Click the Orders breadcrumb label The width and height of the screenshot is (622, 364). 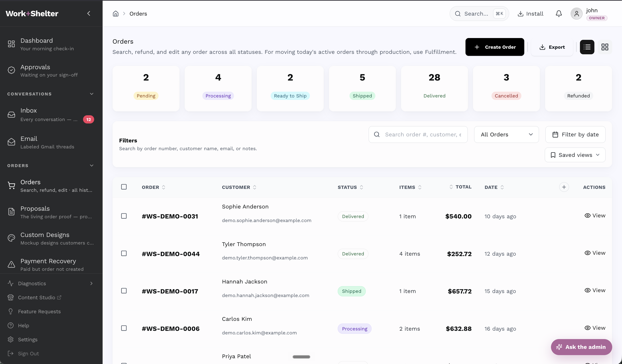click(138, 14)
